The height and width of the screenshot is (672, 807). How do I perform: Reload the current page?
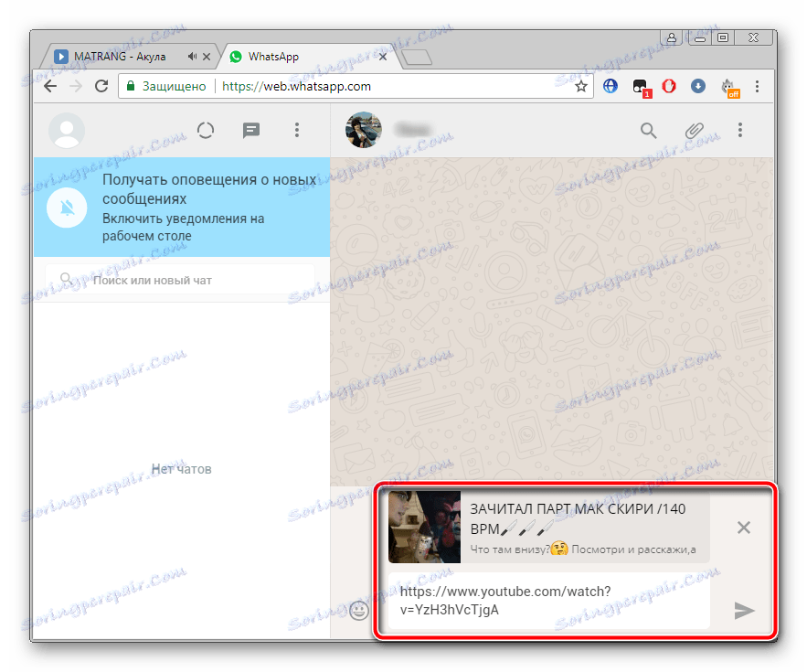point(101,86)
